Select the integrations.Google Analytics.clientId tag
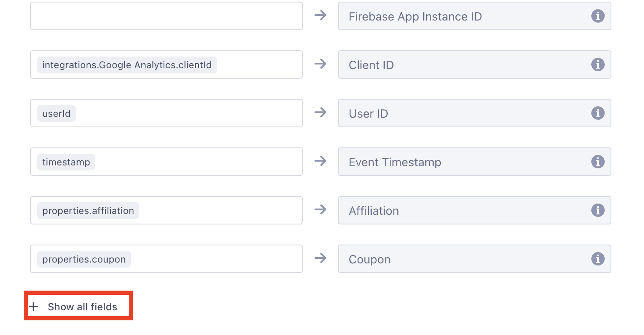The width and height of the screenshot is (644, 335). tap(127, 65)
